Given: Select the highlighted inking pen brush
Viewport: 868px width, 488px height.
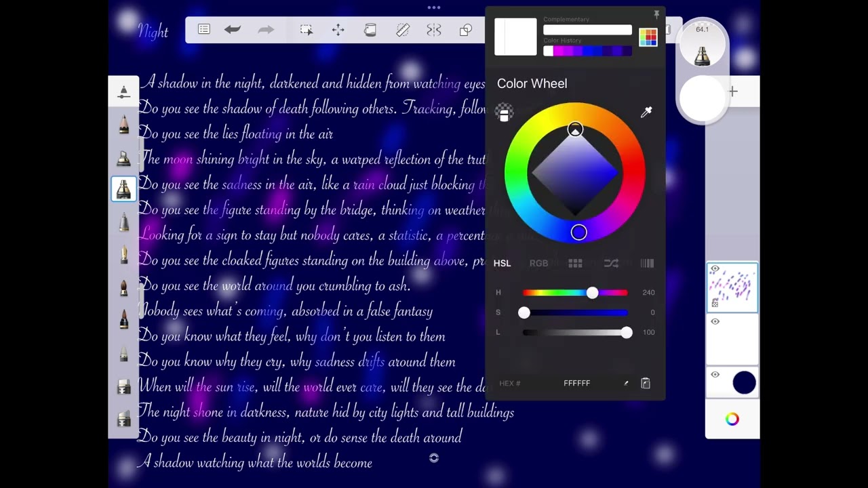Looking at the screenshot, I should [123, 188].
